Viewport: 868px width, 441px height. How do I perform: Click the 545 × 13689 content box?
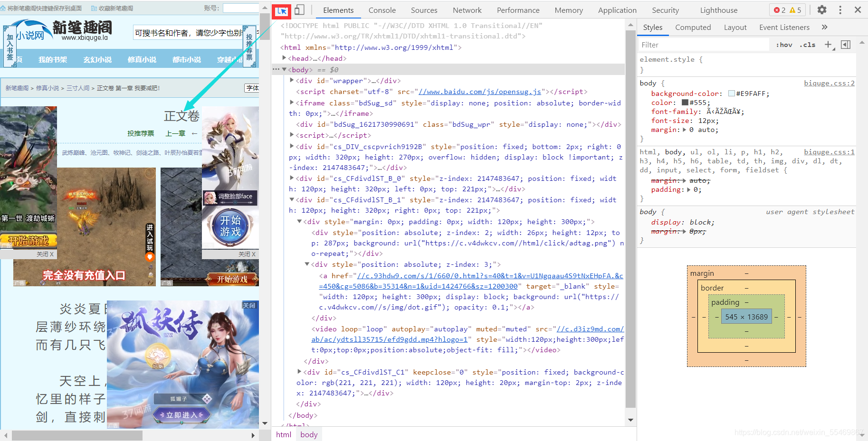coord(746,317)
